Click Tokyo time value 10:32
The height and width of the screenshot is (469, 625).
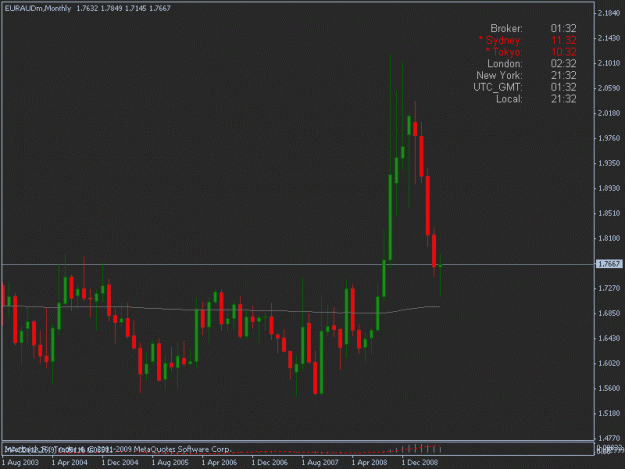coord(564,52)
